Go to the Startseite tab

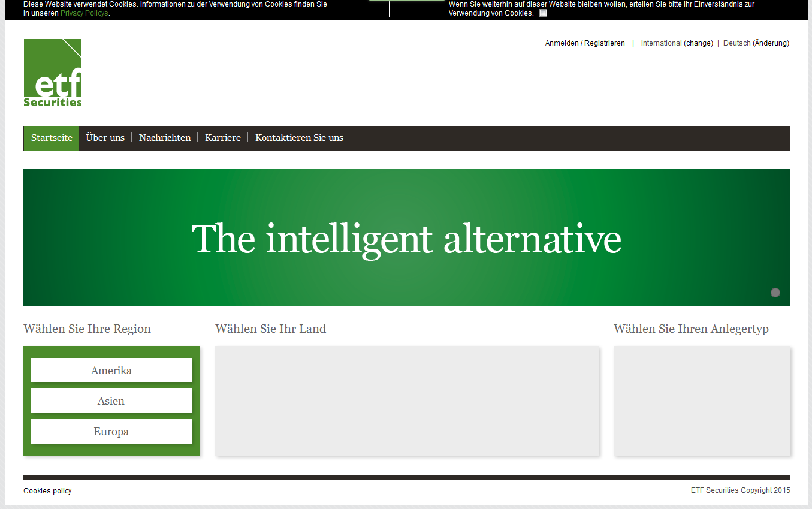tap(52, 138)
